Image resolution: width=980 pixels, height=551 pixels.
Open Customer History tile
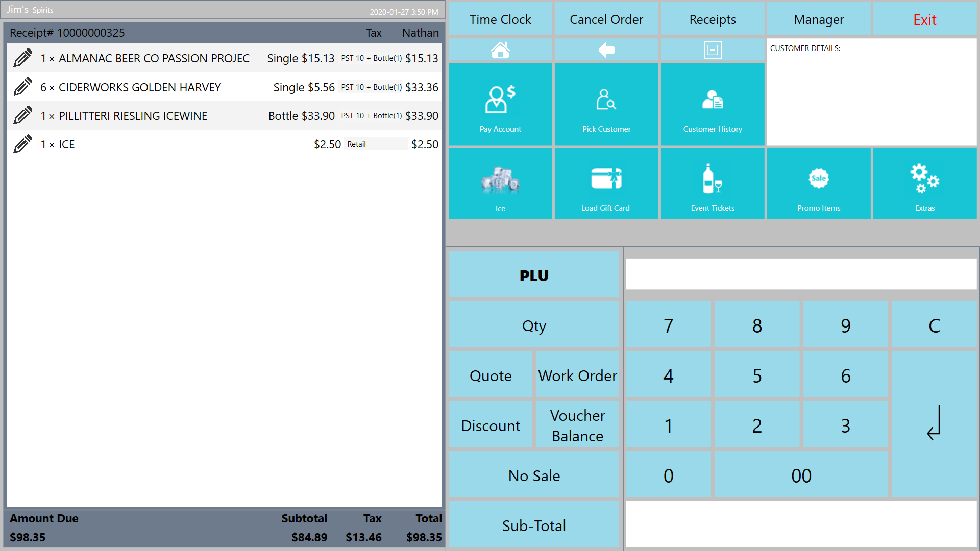point(713,105)
